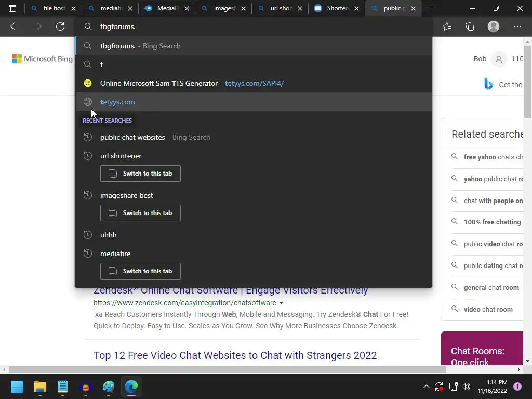Click the Microsoft Edge taskbar icon
532x399 pixels.
[131, 387]
